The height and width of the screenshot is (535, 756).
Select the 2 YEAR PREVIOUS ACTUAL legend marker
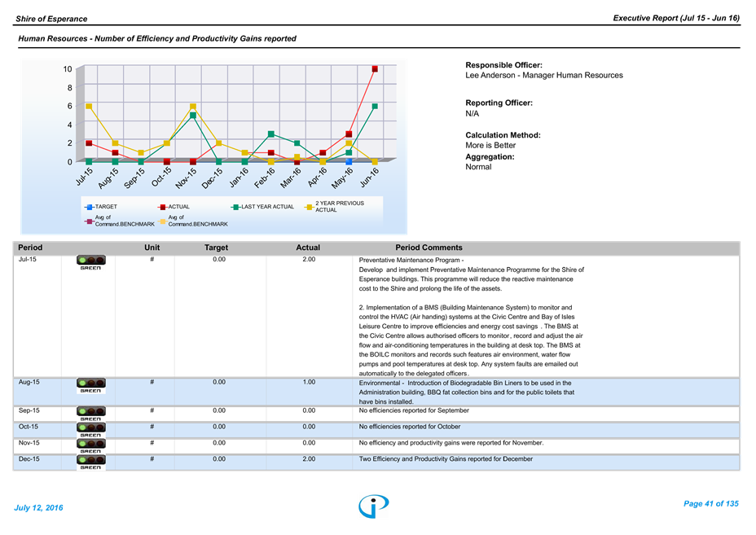pyautogui.click(x=309, y=208)
